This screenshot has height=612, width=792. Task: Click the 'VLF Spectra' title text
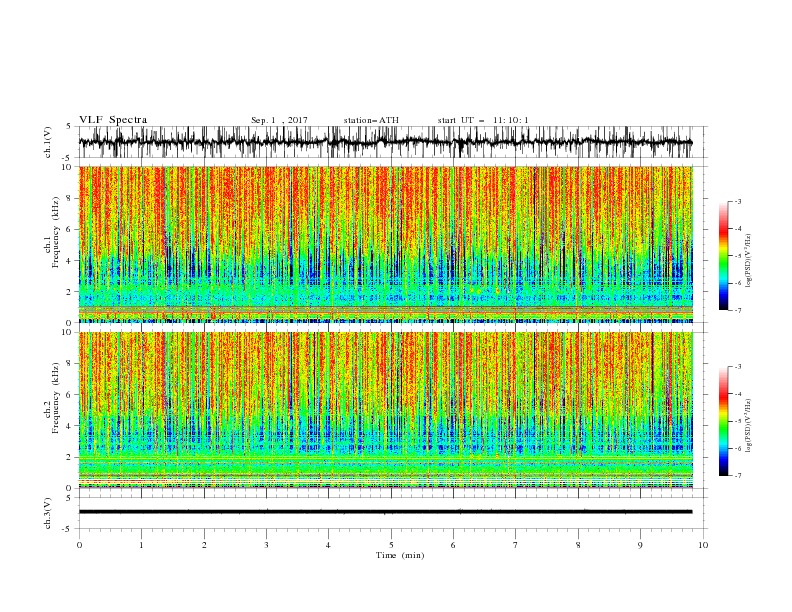[x=113, y=120]
